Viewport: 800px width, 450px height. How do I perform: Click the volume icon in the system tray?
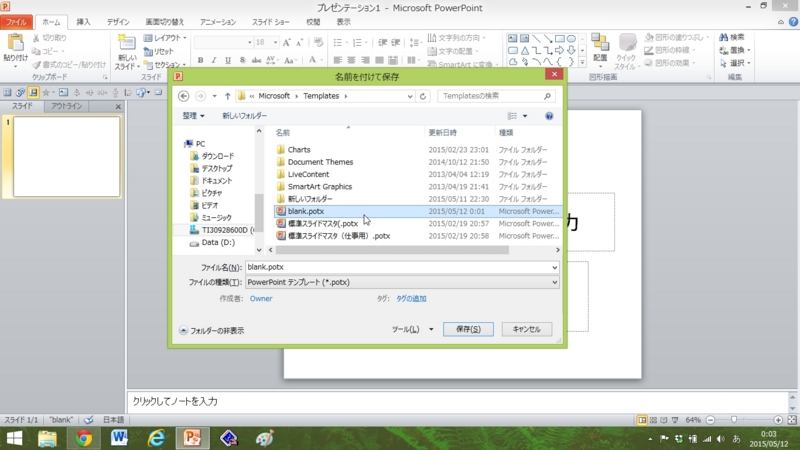[x=720, y=439]
